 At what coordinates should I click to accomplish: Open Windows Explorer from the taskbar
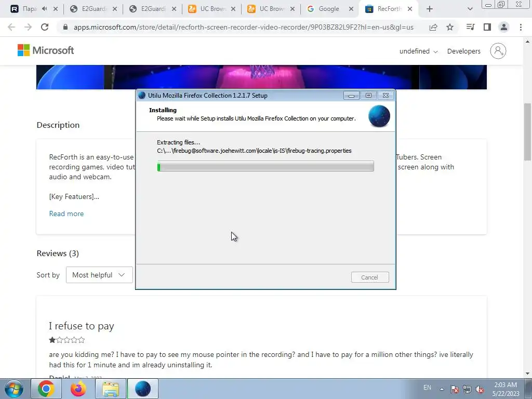point(111,389)
